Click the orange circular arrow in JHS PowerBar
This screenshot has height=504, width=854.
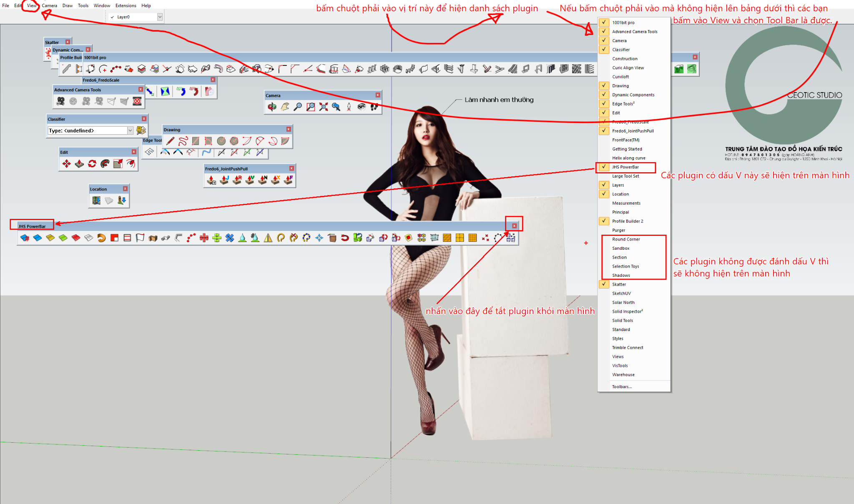pos(102,238)
